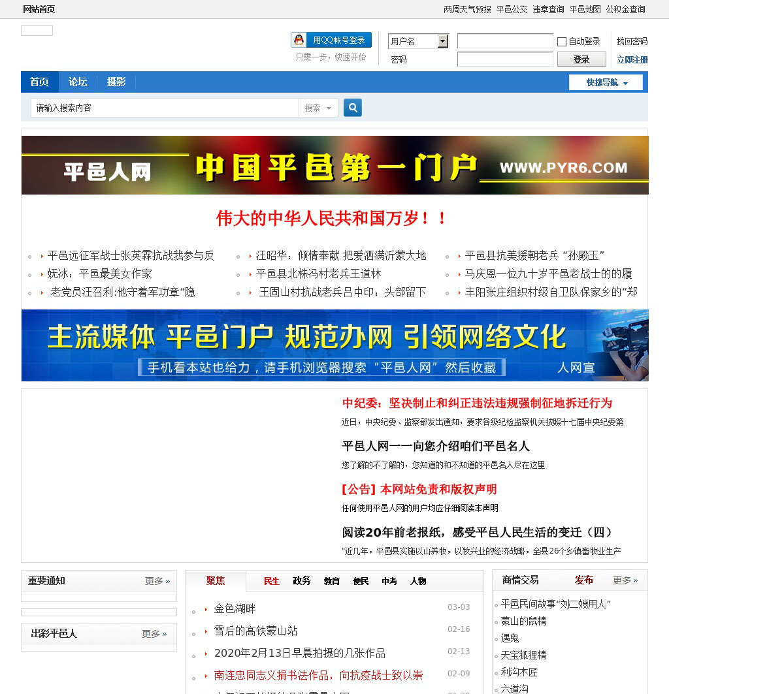The width and height of the screenshot is (784, 694).
Task: Select the government affairs tab
Action: pos(301,581)
